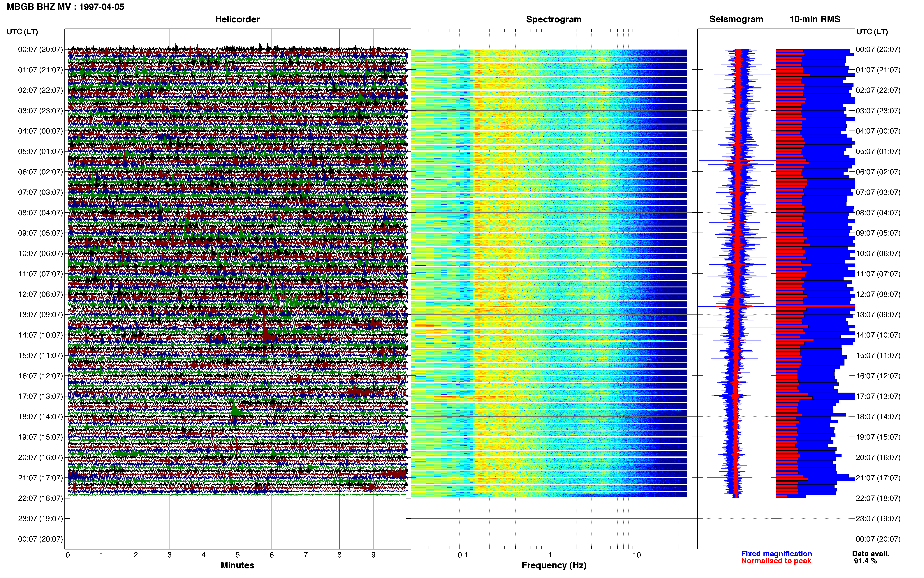Click '22:07 (18:07)' label beside the RMS panel
This screenshot has height=578, width=924.
(x=878, y=498)
